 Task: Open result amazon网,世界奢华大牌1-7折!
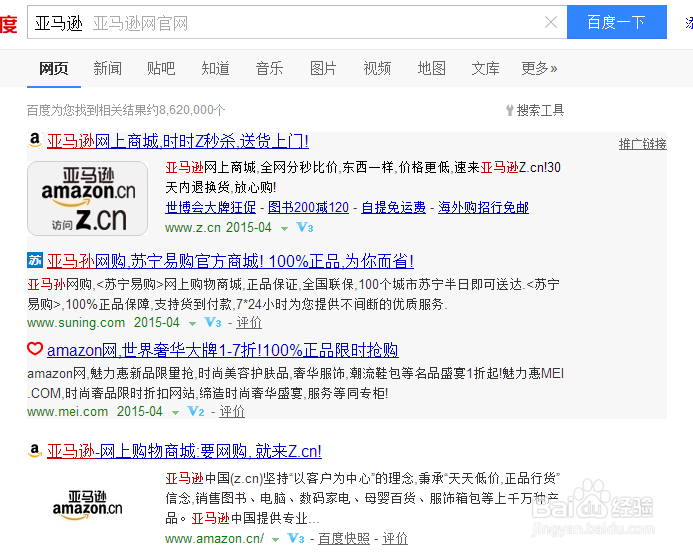(223, 350)
